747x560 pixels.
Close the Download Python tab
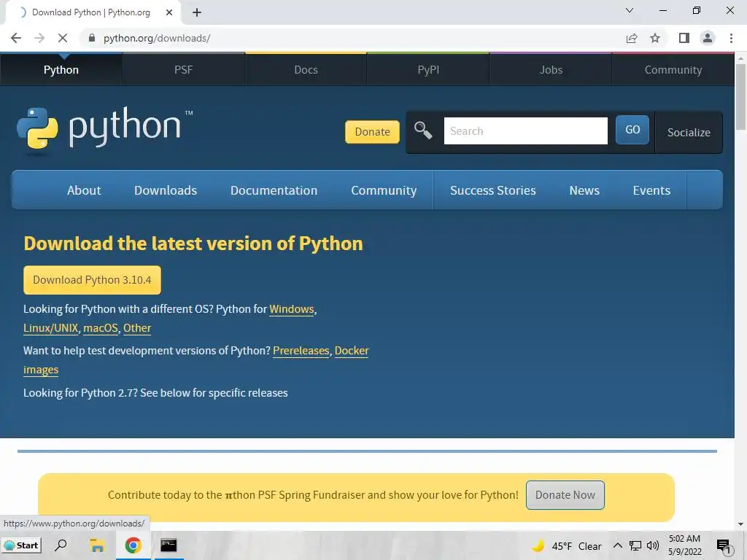tap(169, 12)
